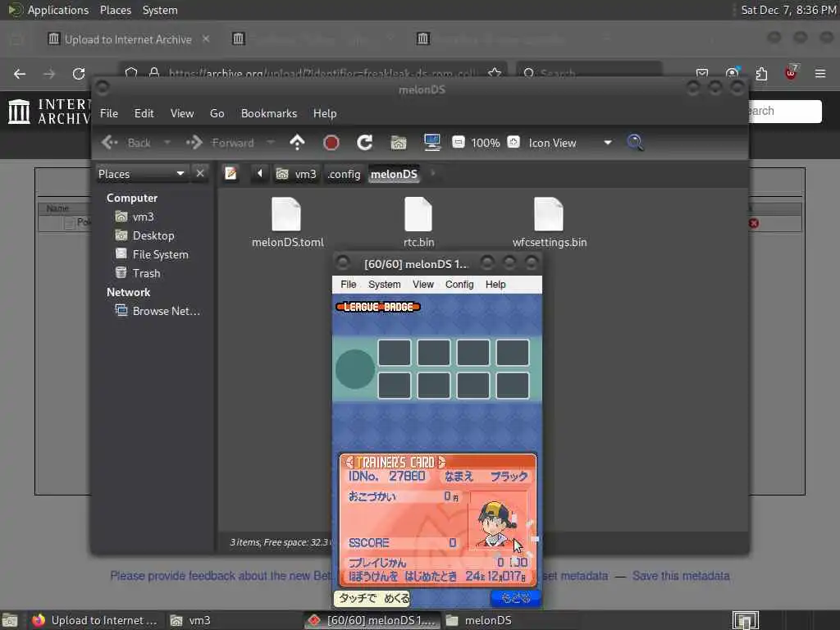Viewport: 840px width, 630px height.
Task: Select Upload to Internet Archive browser tab
Action: tap(127, 39)
